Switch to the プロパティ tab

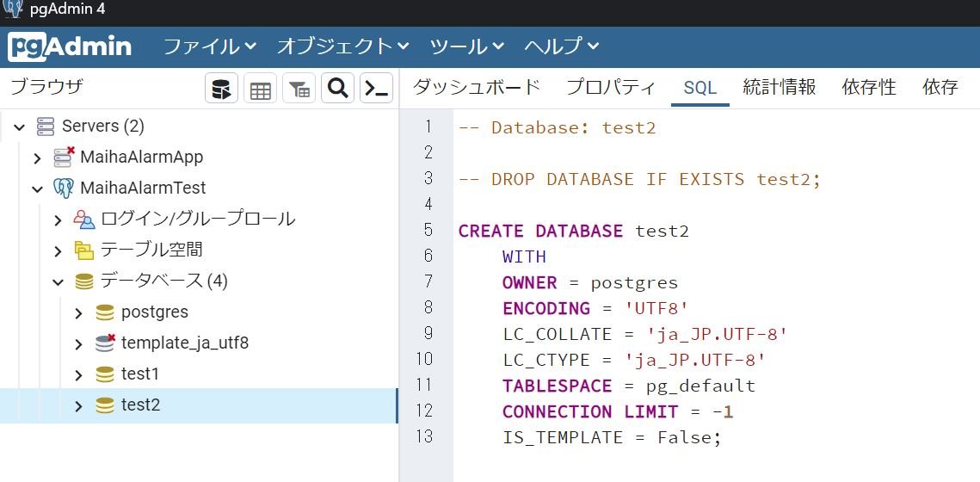[x=611, y=88]
